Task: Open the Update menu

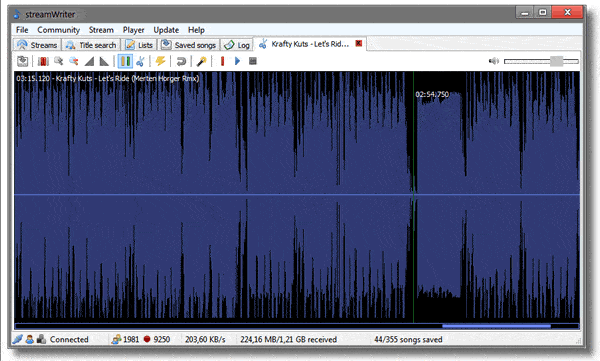Action: 166,30
